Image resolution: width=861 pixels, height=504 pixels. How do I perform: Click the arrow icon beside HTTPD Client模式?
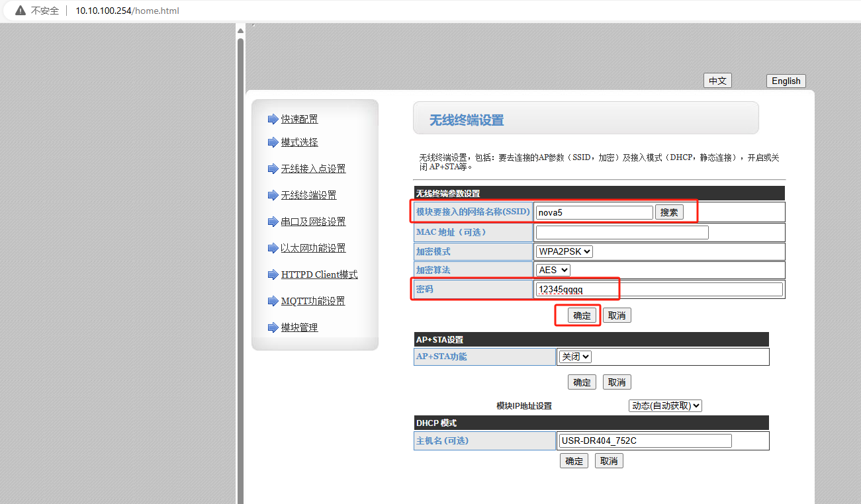(273, 274)
